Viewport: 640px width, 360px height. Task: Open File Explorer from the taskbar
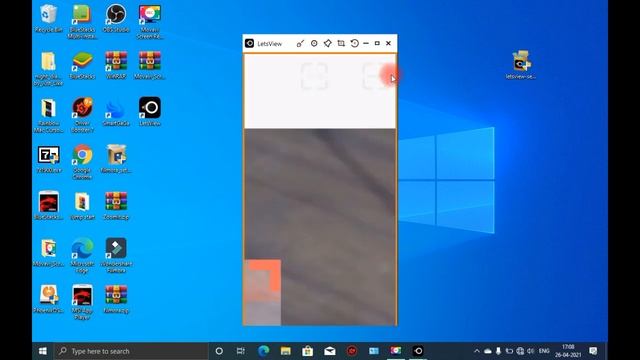(x=286, y=351)
